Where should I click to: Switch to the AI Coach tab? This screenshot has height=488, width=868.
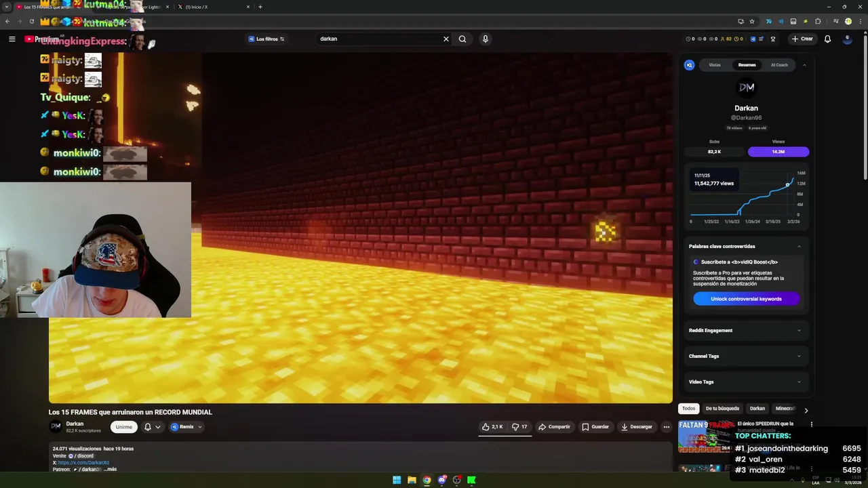[779, 65]
